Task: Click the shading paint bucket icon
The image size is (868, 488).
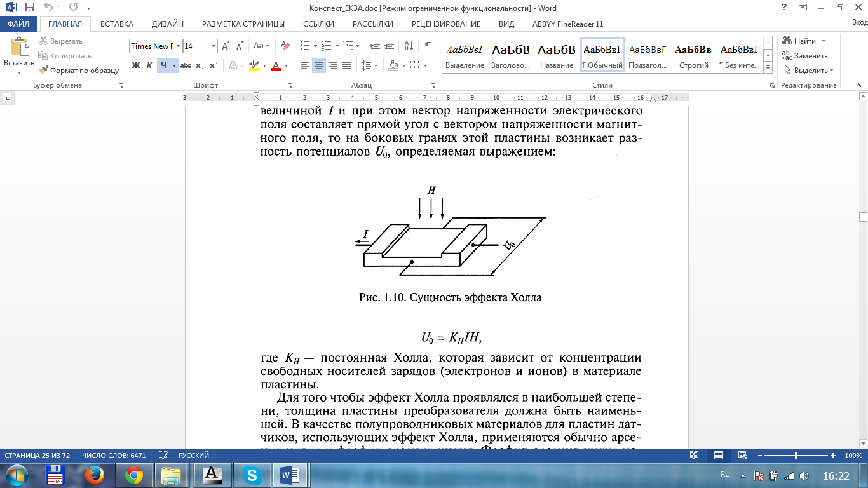Action: tap(393, 65)
